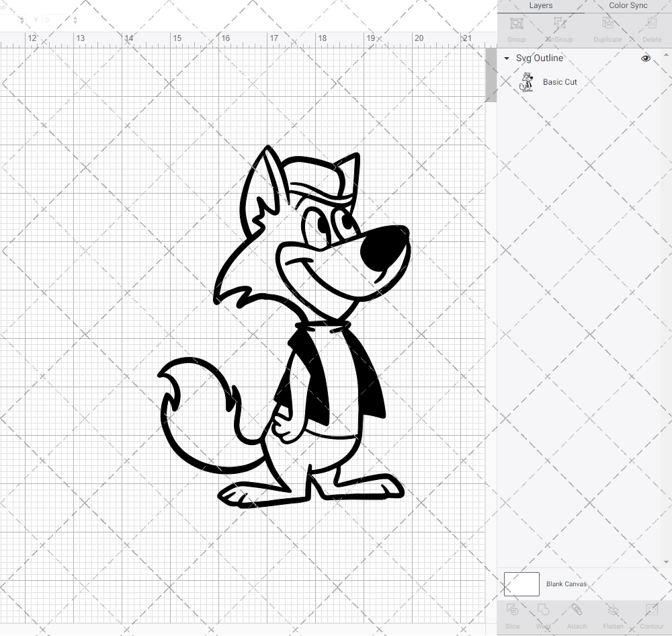The width and height of the screenshot is (672, 636).
Task: Open the Blank Canvas color swatch
Action: click(521, 584)
